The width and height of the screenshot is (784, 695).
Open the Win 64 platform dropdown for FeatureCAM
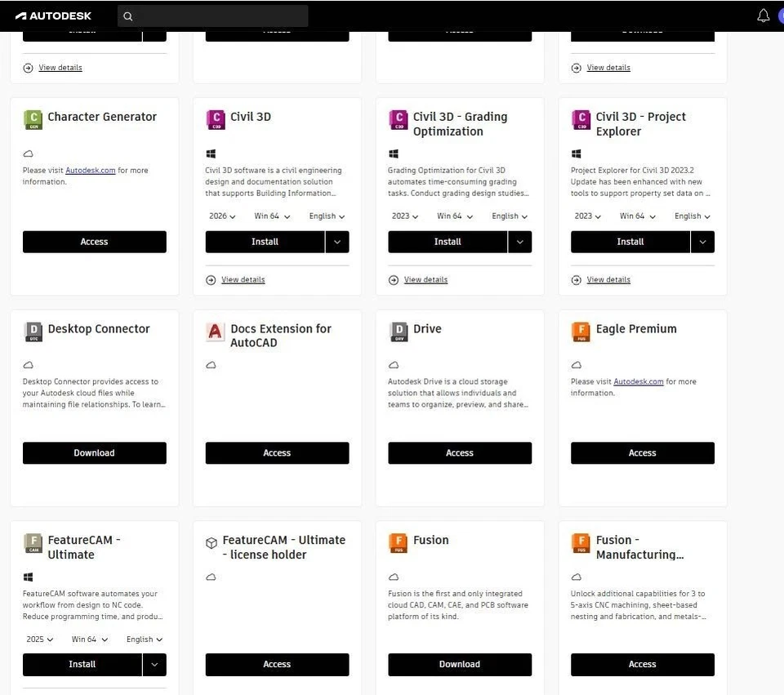[x=88, y=639]
